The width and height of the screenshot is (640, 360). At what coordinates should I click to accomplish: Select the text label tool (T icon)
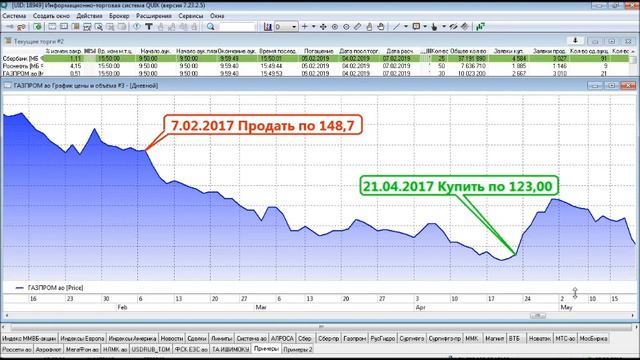(149, 27)
